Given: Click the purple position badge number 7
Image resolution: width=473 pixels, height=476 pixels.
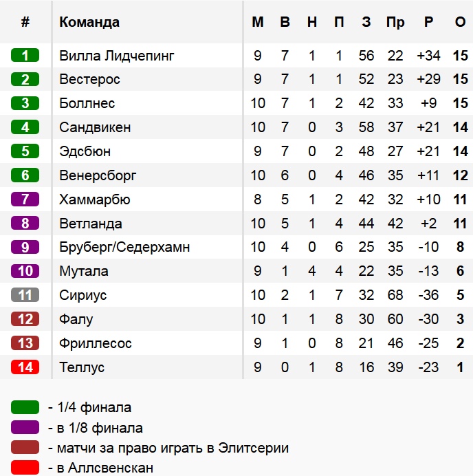Looking at the screenshot, I should pos(25,199).
